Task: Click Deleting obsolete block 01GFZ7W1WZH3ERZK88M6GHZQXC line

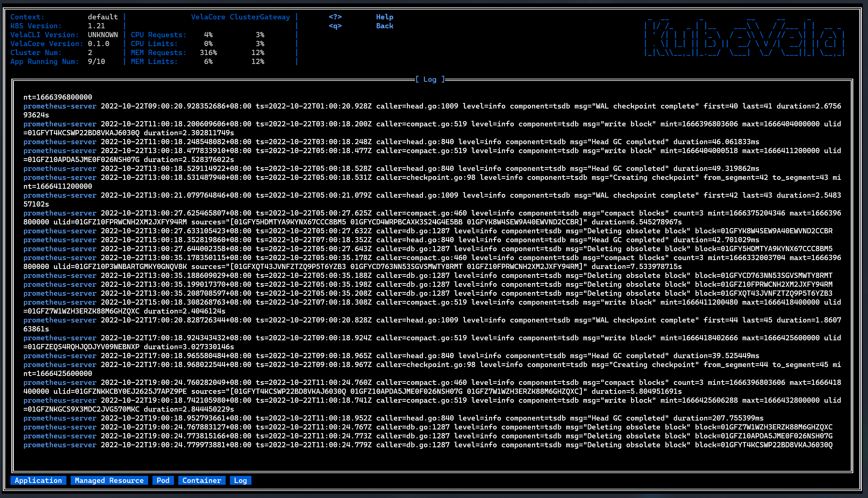Action: pyautogui.click(x=428, y=427)
